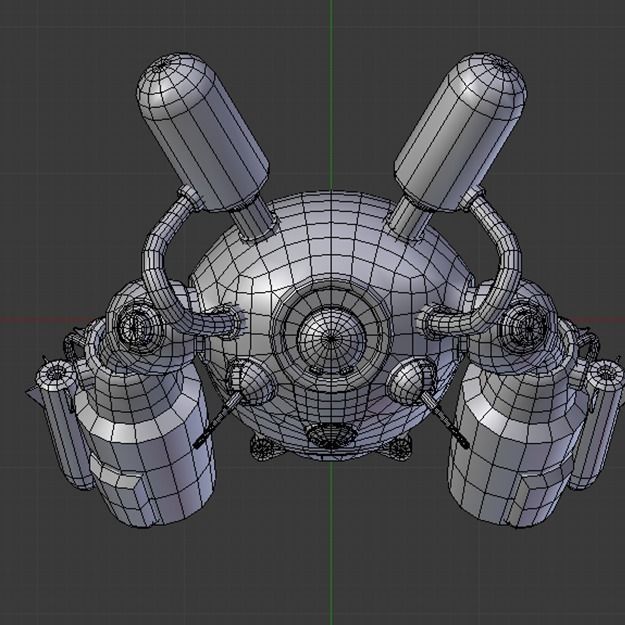Select the small left dome with antenna rod
Image resolution: width=625 pixels, height=625 pixels.
pyautogui.click(x=250, y=381)
